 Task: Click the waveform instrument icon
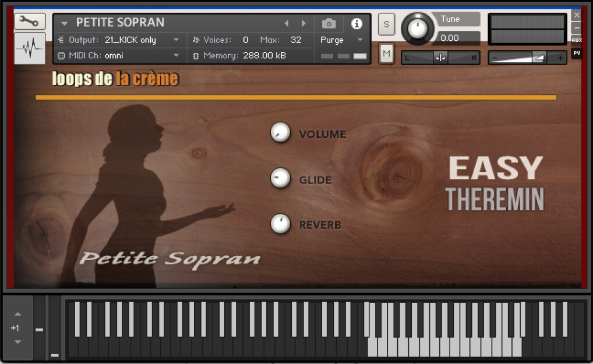pos(30,48)
